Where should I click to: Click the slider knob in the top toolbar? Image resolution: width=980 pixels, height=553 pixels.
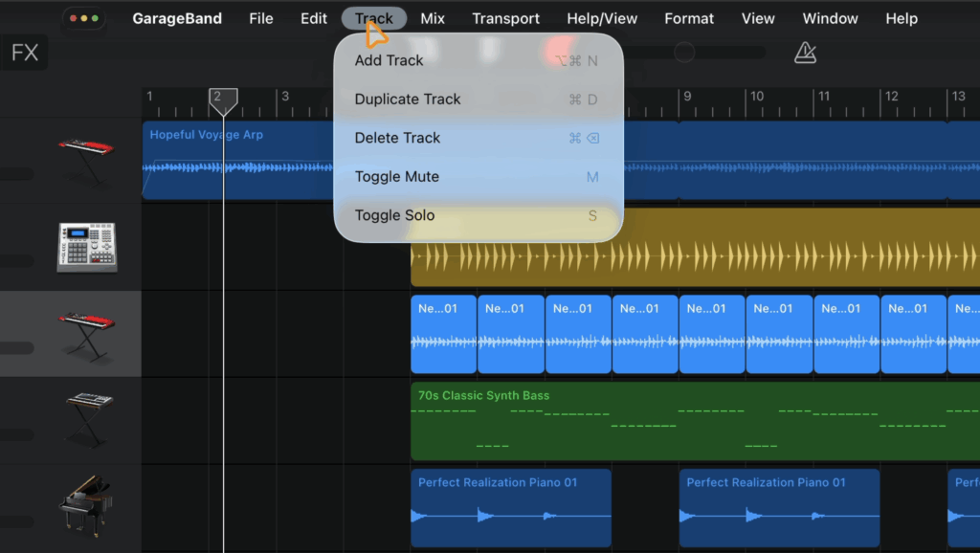pyautogui.click(x=683, y=53)
